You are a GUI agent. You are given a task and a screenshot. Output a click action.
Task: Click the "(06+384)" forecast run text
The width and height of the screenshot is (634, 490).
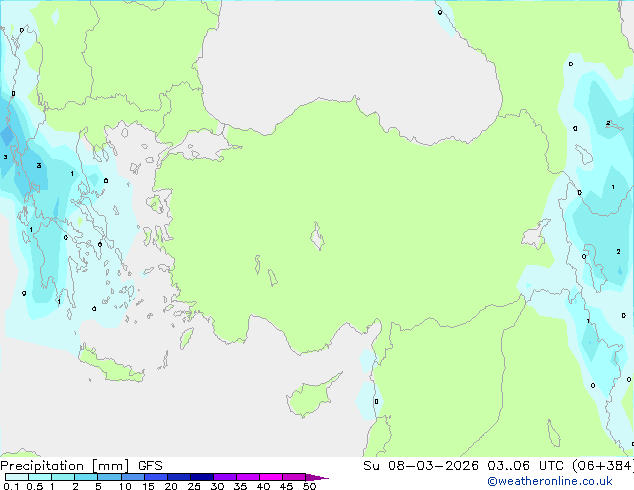(602, 466)
